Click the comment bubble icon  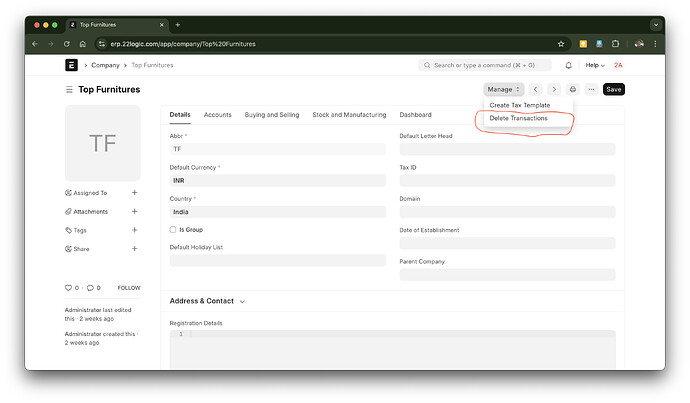90,288
